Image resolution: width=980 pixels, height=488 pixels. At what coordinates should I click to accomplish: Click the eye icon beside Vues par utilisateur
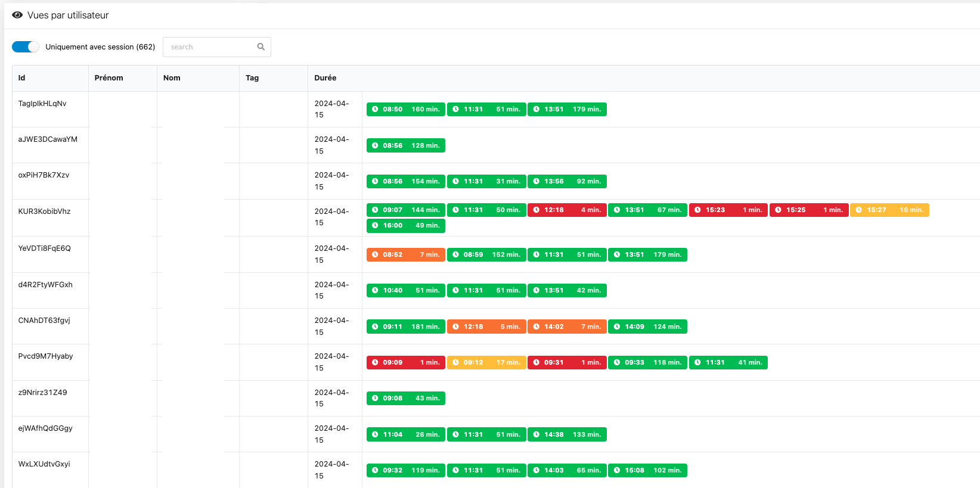click(x=17, y=15)
